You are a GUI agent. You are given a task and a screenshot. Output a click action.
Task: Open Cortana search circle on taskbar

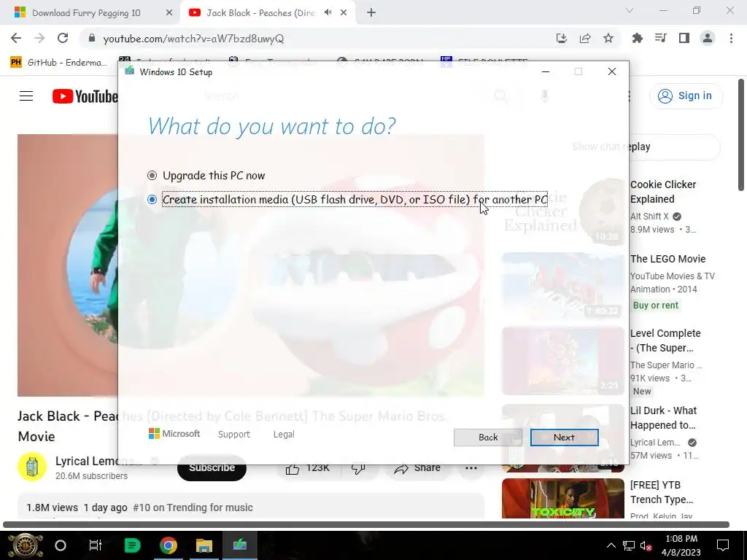point(61,545)
